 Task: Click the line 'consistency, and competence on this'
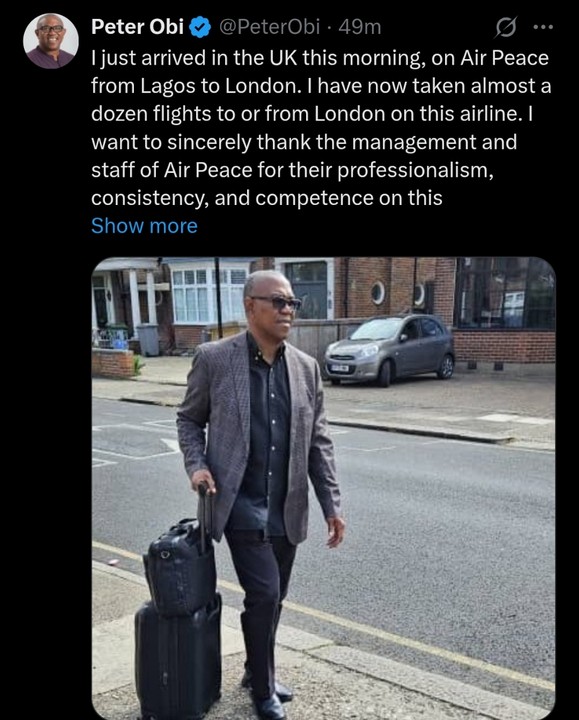(x=267, y=198)
